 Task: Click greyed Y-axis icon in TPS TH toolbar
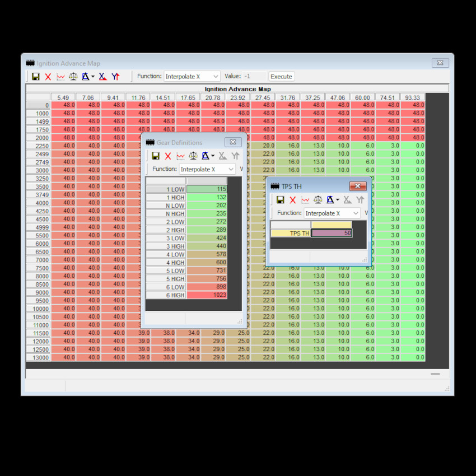pos(360,200)
